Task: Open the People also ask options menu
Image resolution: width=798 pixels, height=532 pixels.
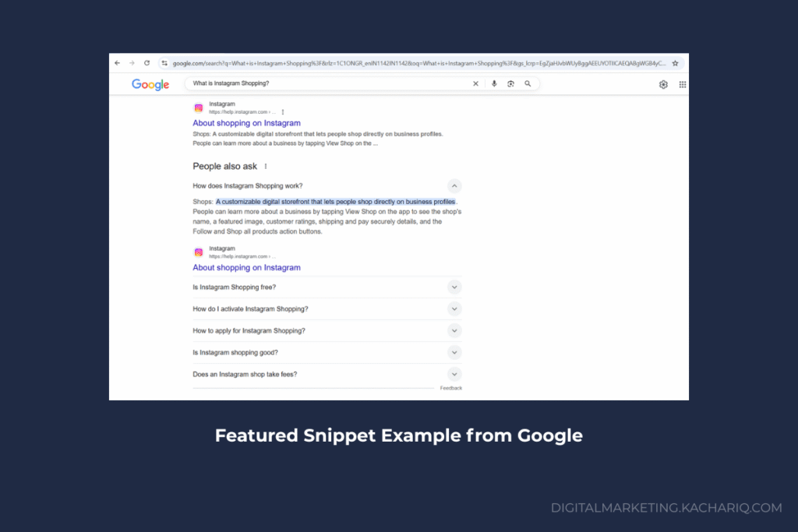Action: tap(266, 167)
